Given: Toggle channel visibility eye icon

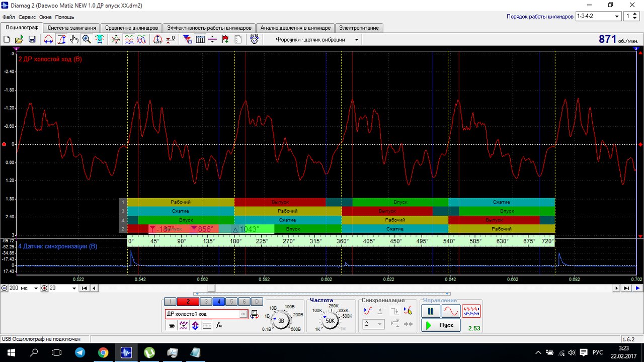Looking at the screenshot, I should point(172,326).
